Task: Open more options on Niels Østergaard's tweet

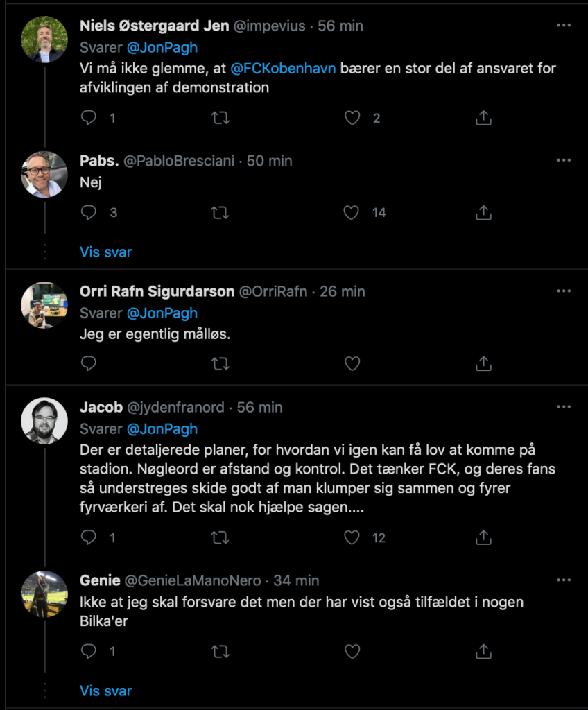Action: point(564,26)
